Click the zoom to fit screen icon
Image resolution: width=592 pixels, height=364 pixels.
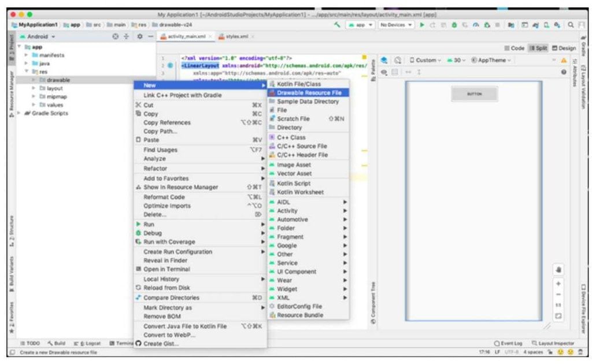point(558,316)
